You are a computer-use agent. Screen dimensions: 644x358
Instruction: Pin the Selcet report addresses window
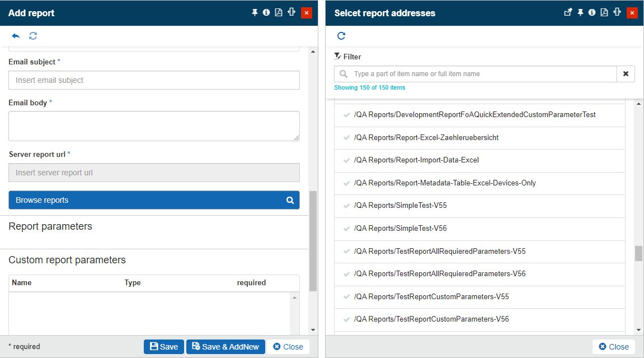(x=580, y=12)
